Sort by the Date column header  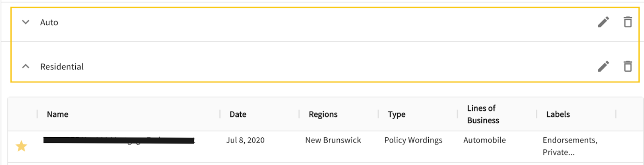pyautogui.click(x=238, y=114)
